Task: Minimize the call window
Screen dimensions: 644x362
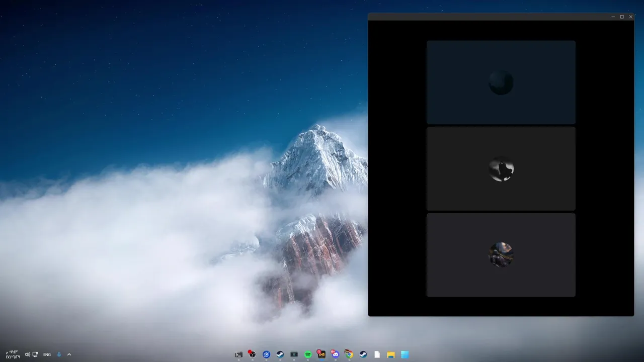Action: pyautogui.click(x=613, y=17)
